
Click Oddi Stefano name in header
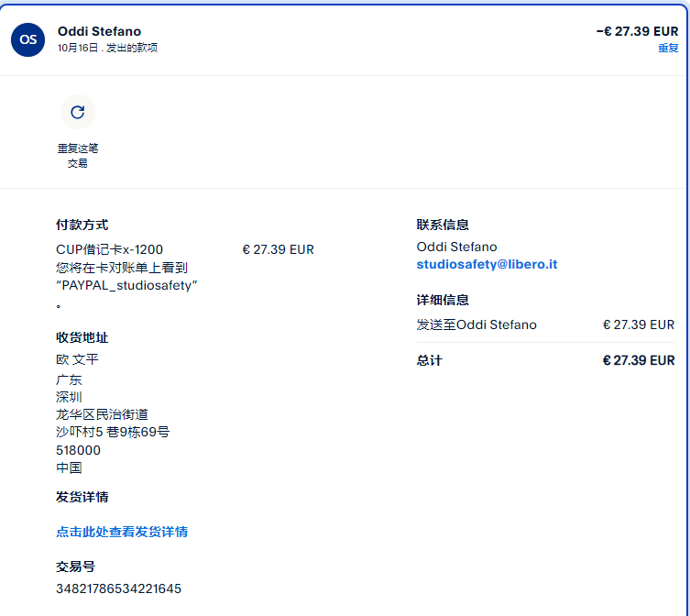pyautogui.click(x=99, y=31)
